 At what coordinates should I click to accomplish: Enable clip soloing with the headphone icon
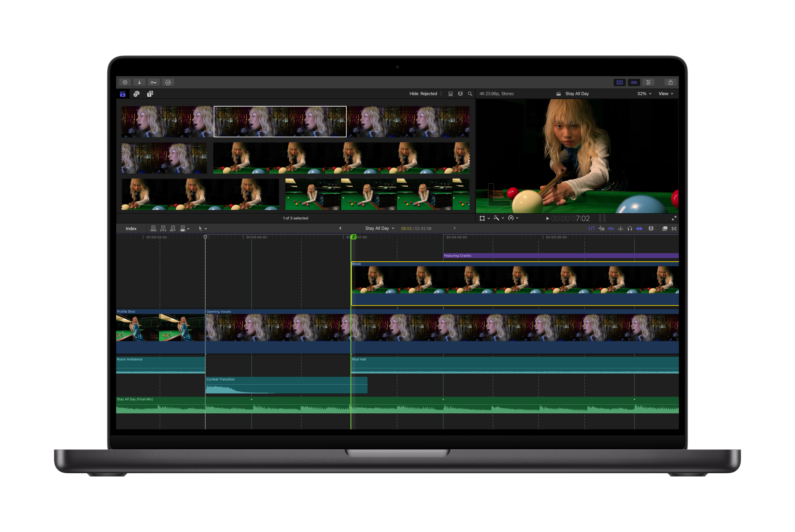tap(630, 228)
